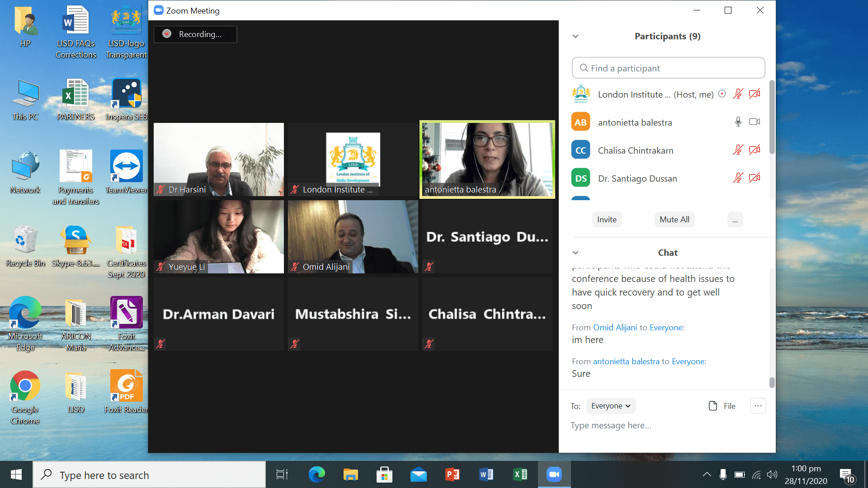Click Invite button in participants panel

(607, 220)
